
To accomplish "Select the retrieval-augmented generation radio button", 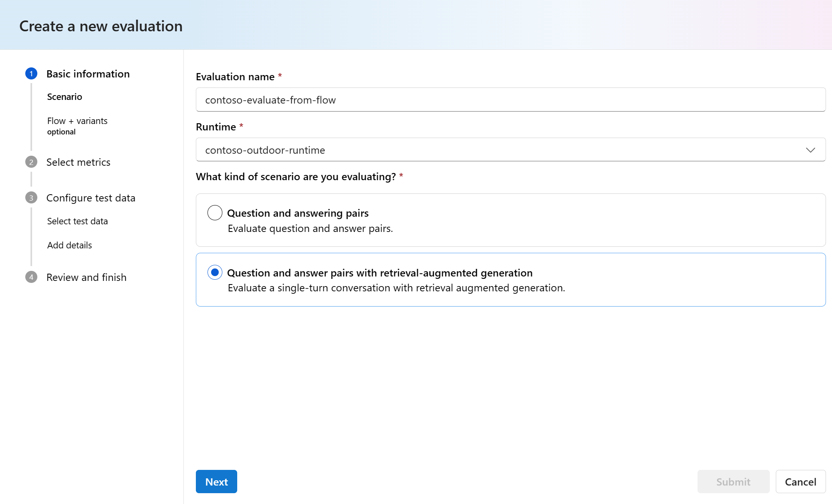I will tap(215, 272).
